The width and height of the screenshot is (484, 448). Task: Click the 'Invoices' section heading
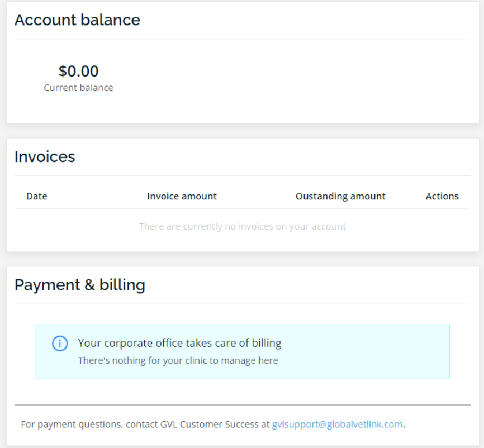point(45,157)
